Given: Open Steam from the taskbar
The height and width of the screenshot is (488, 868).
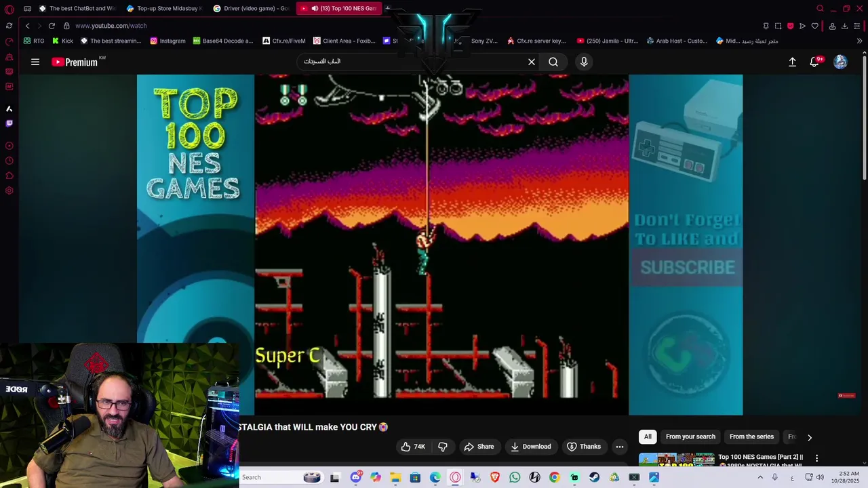Looking at the screenshot, I should 594,477.
